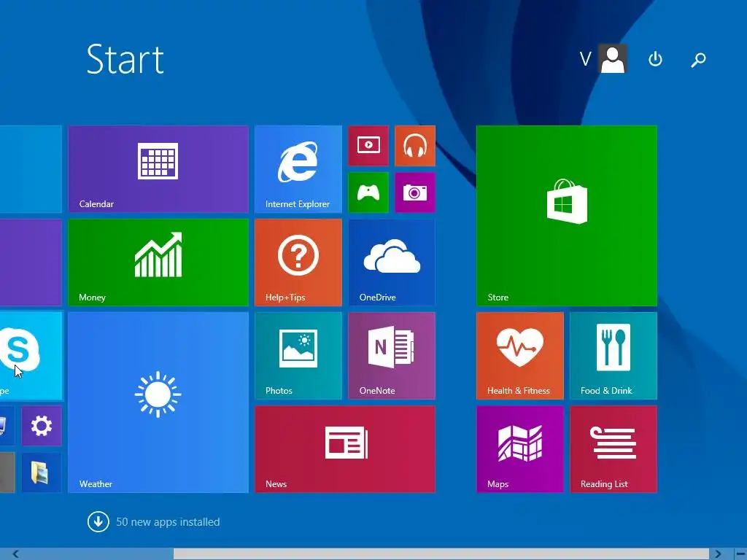Open the Store tile
This screenshot has width=747, height=560.
click(x=566, y=216)
